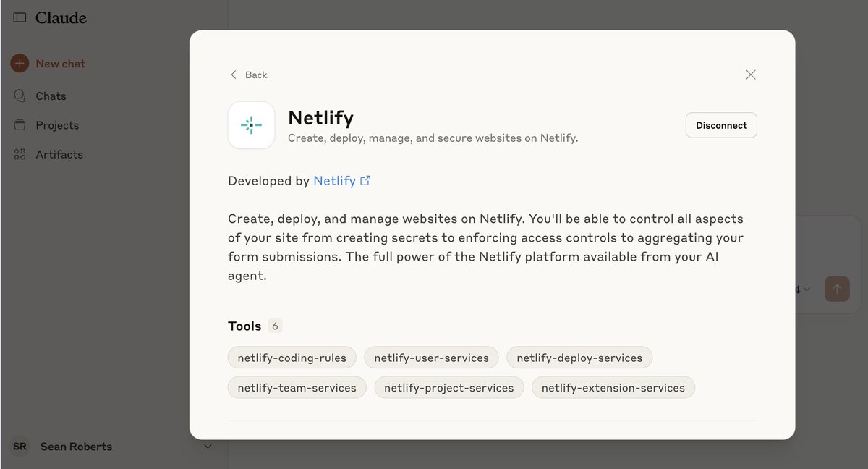The height and width of the screenshot is (469, 868).
Task: Click the netlify-coding-rules tool chip
Action: point(292,358)
